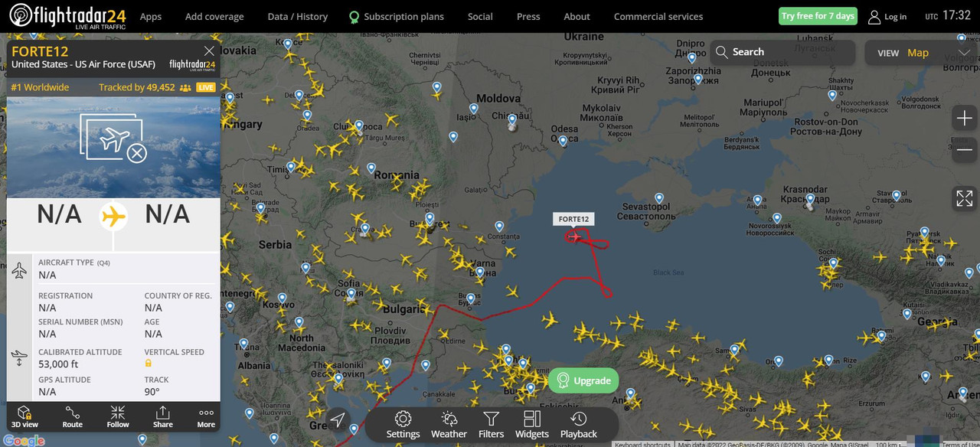Viewport: 980px width, 447px height.
Task: Show the Route for this flight
Action: pyautogui.click(x=72, y=417)
